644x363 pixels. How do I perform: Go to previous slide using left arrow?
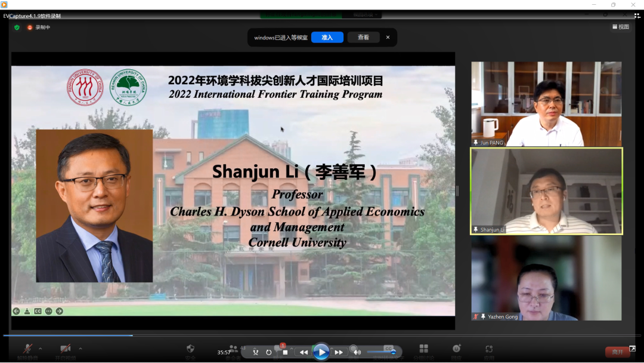[16, 311]
